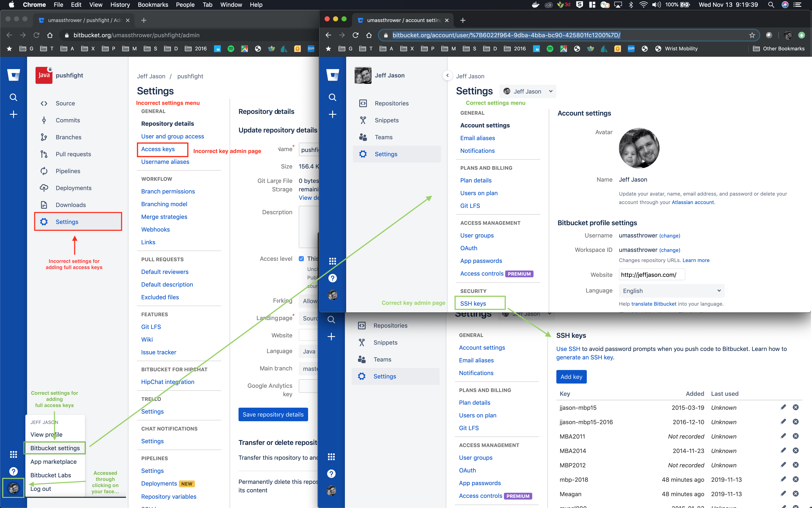Open Wrist Mobility bookmark
This screenshot has width=812, height=508.
point(676,49)
